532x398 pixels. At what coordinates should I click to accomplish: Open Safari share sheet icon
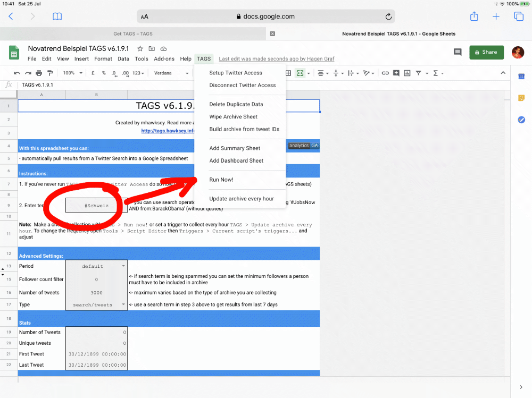click(x=474, y=16)
